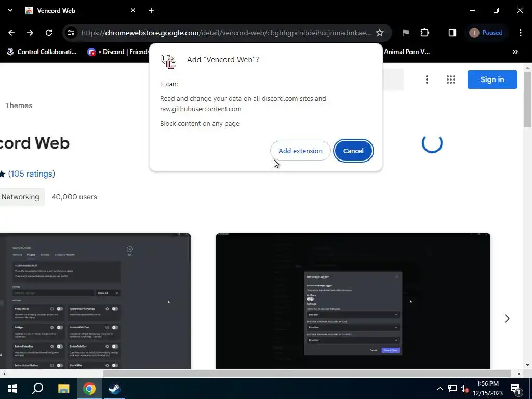
Task: Open Chrome's three-dot menu
Action: pos(521,33)
